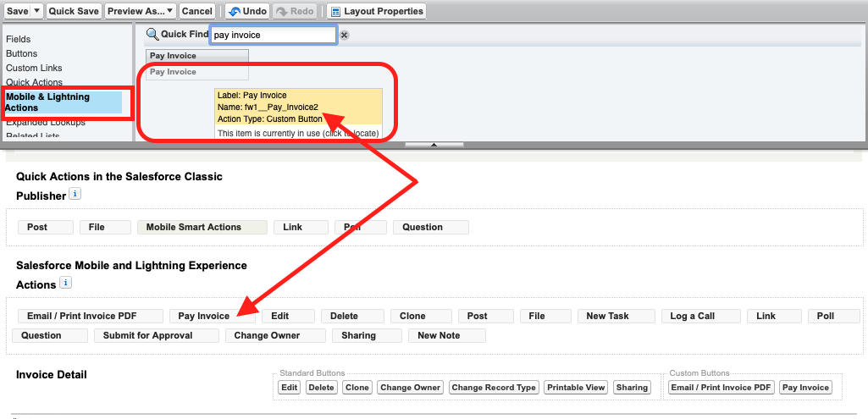Click Edit in Lightning Actions
Image resolution: width=868 pixels, height=419 pixels.
(288, 316)
